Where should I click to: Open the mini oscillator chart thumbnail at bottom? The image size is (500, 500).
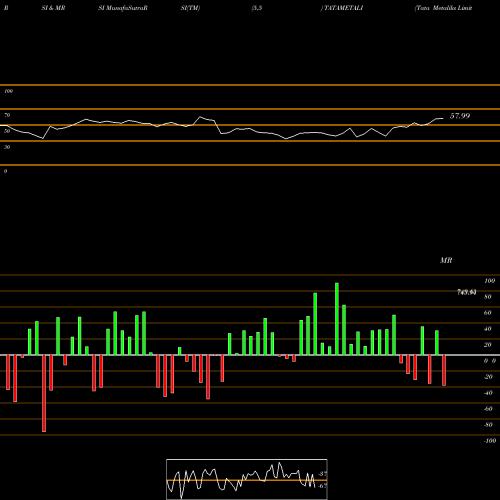pyautogui.click(x=247, y=479)
